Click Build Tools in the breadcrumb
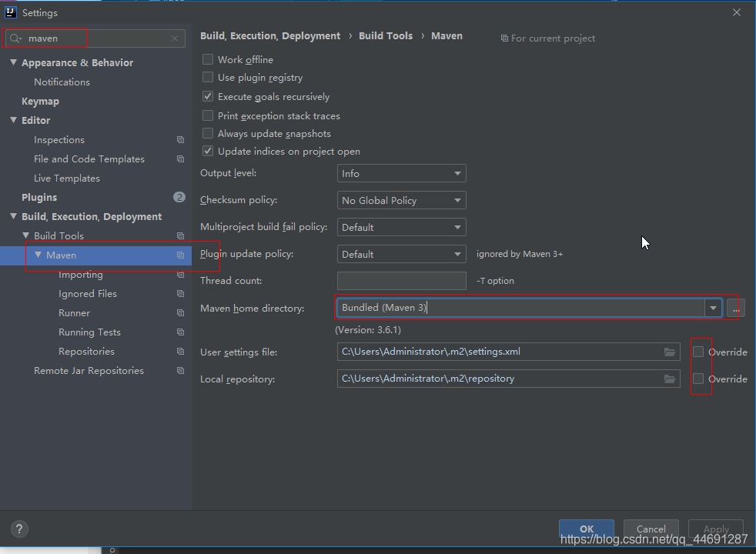 386,35
